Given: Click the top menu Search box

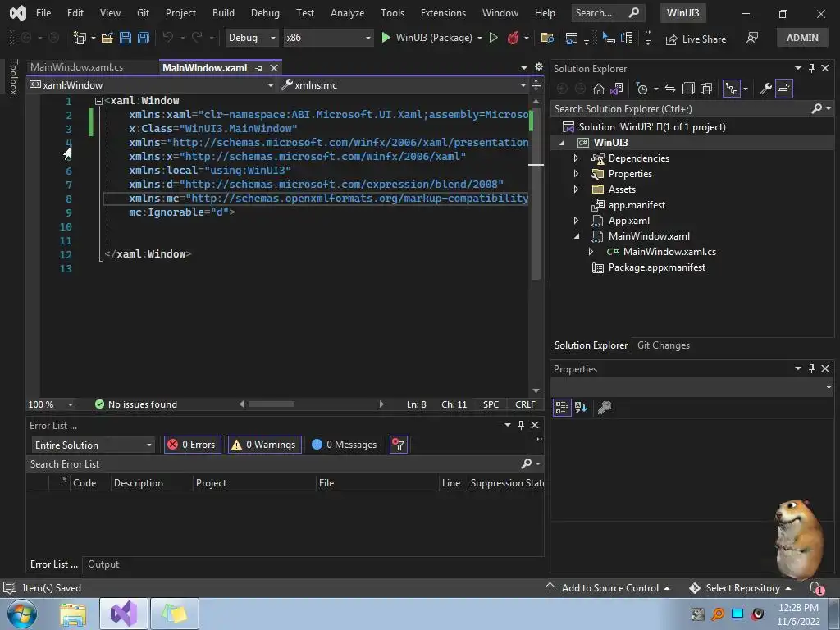Looking at the screenshot, I should (608, 13).
